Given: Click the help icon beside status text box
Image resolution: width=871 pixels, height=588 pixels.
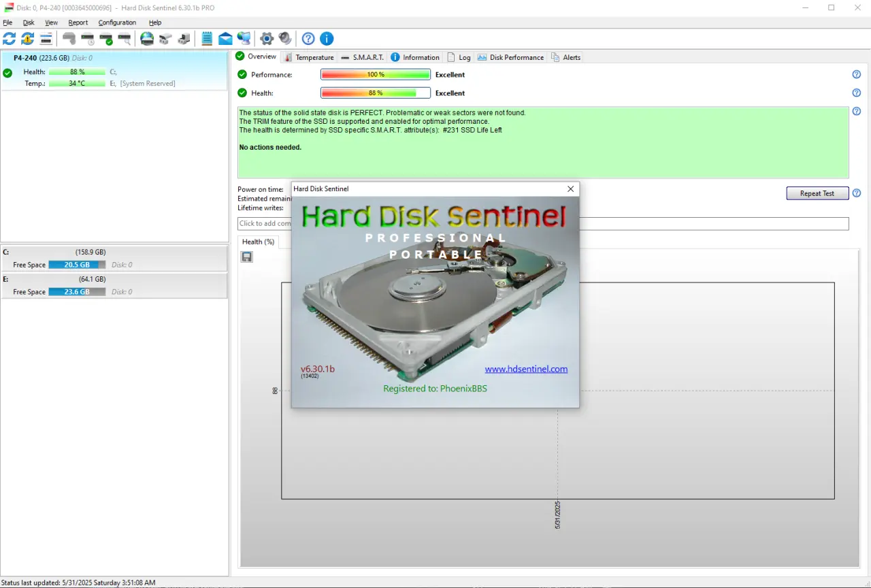Looking at the screenshot, I should coord(857,112).
